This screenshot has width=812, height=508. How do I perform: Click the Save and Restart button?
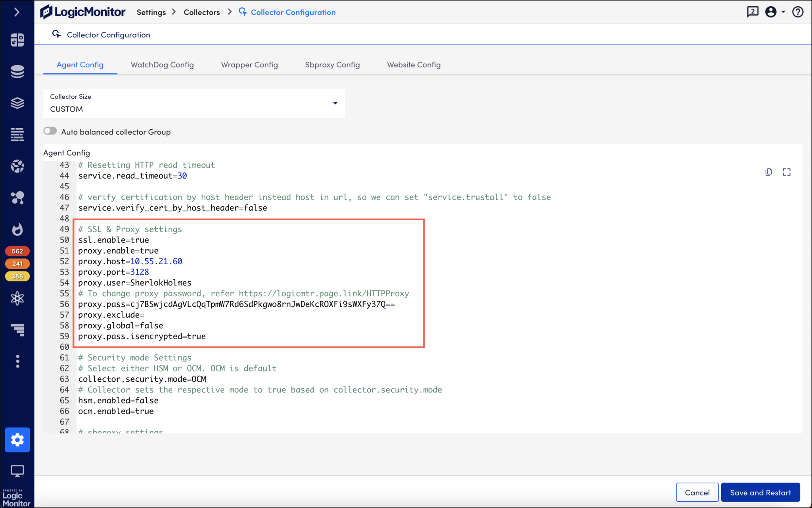760,492
